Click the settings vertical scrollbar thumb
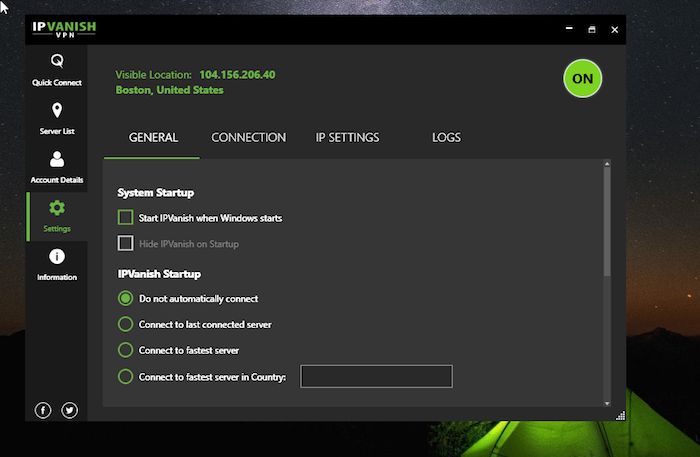 coord(607,222)
